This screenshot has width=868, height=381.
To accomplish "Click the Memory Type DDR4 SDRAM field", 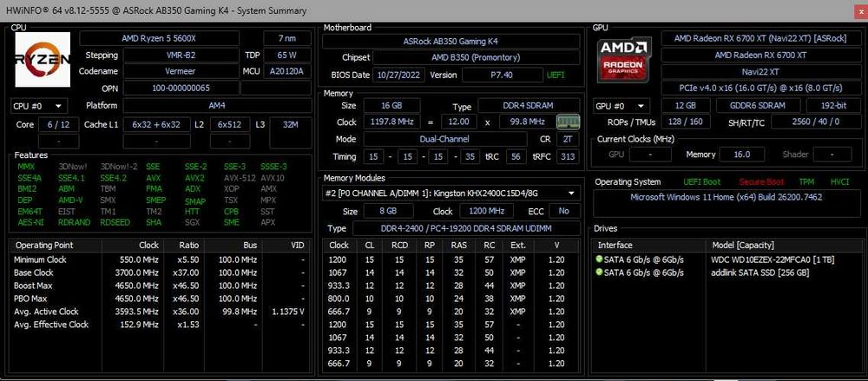I will click(529, 105).
